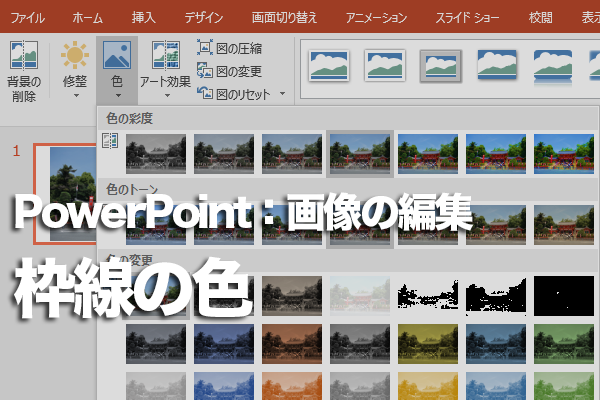
Task: Select the light green recolor thumbnail
Action: point(564,386)
